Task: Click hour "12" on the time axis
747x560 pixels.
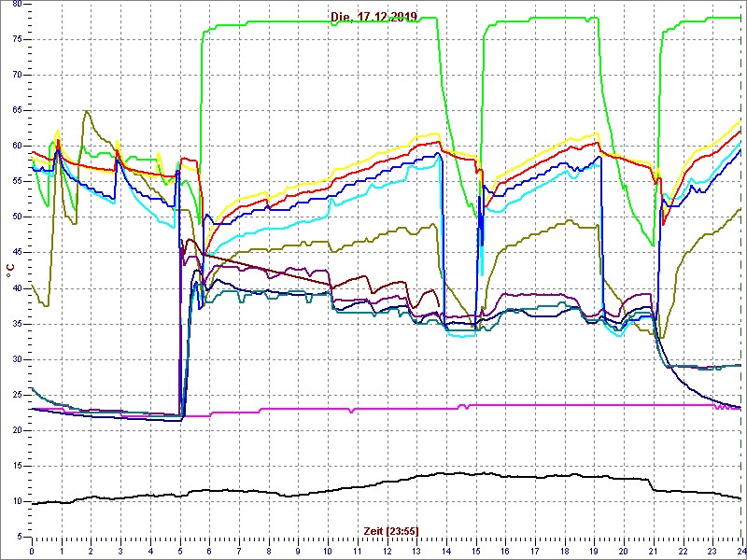Action: [387, 550]
